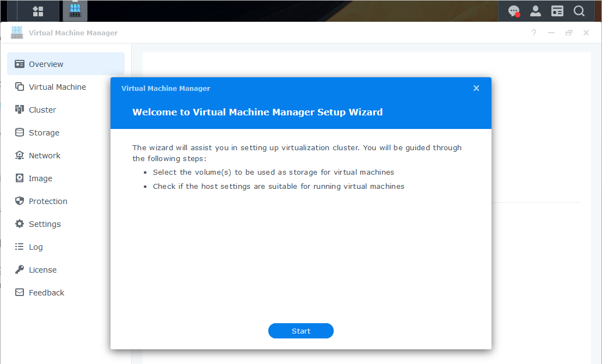Open the DSM search magnifier icon

click(x=579, y=11)
